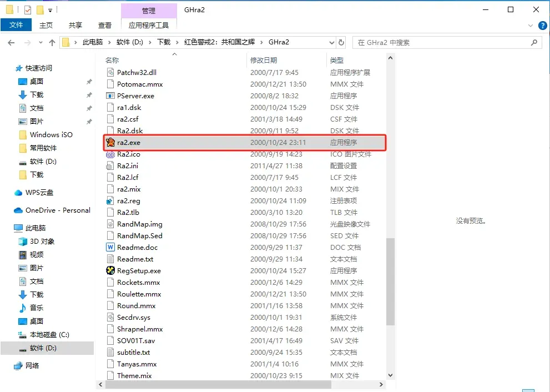Expand the chevron after 红色警戒2 in path
This screenshot has width=550, height=392.
click(261, 42)
